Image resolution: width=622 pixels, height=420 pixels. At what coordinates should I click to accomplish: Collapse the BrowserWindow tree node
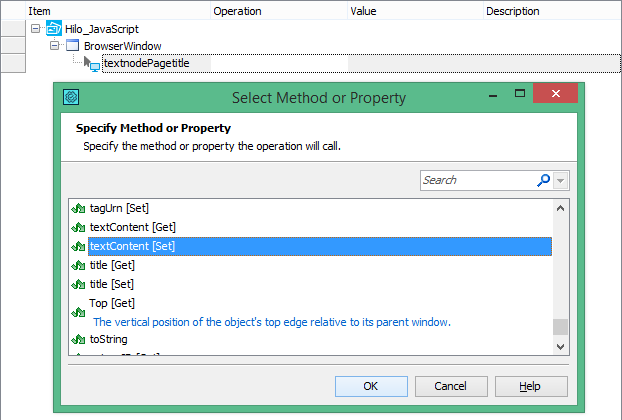click(54, 46)
